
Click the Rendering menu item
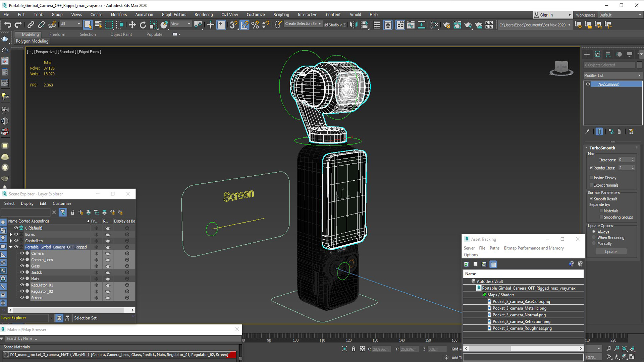203,15
